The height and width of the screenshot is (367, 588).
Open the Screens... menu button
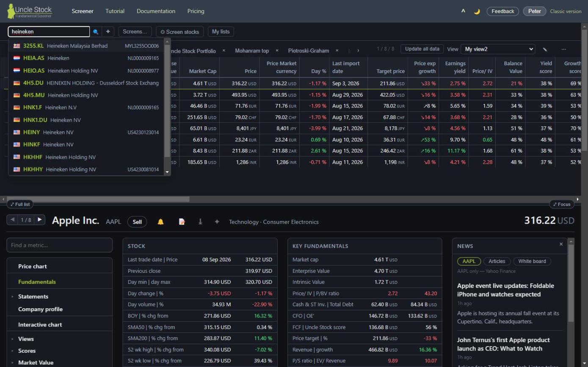(135, 32)
